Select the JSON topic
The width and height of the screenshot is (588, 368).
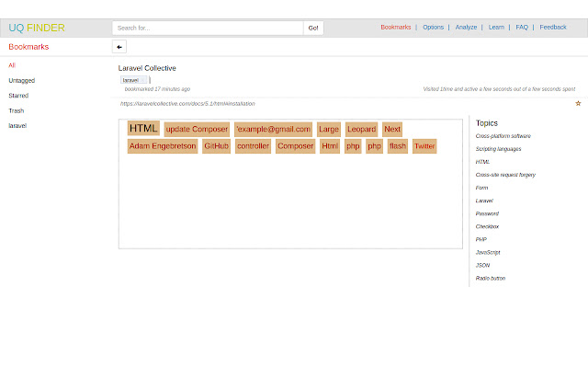482,266
